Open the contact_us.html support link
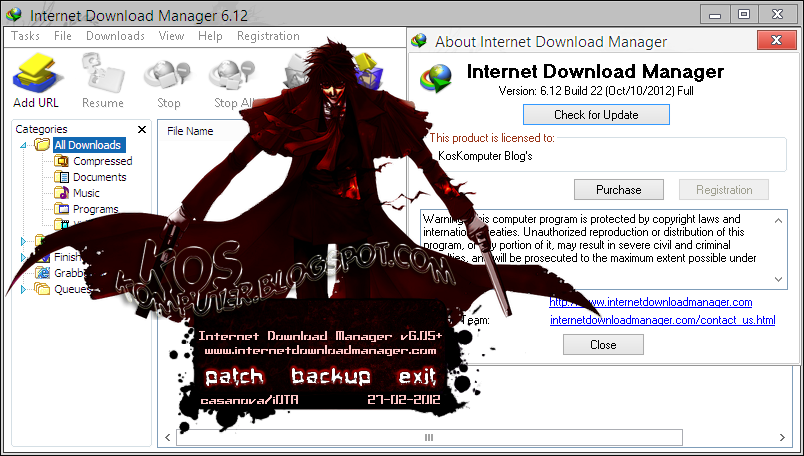Viewport: 804px width, 456px height. (662, 320)
